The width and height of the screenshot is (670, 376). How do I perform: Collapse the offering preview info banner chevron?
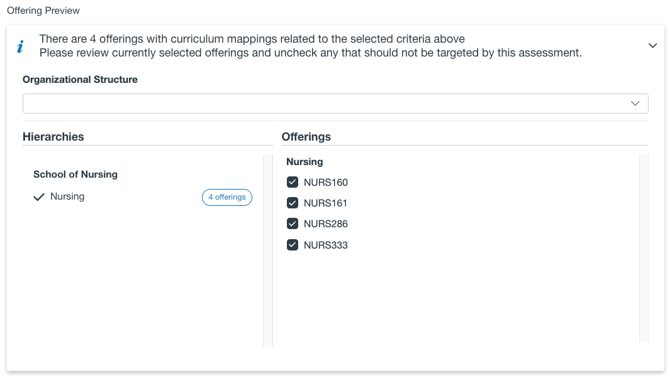click(652, 45)
